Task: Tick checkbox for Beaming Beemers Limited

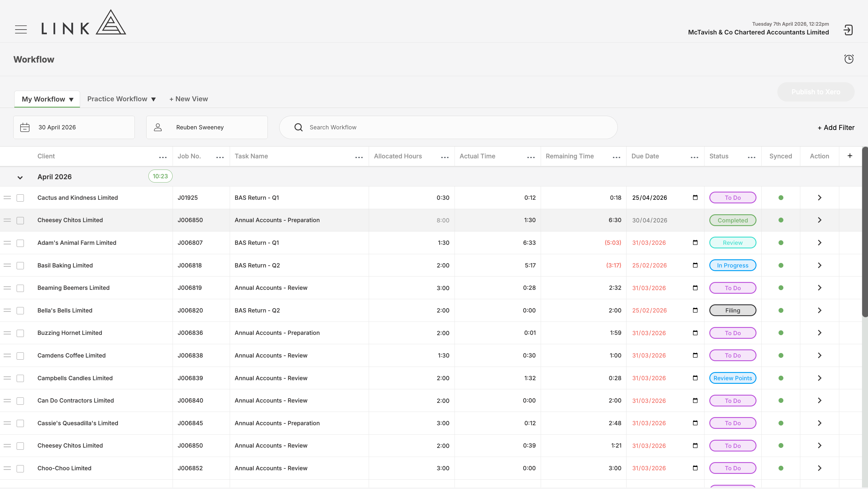Action: pyautogui.click(x=20, y=288)
